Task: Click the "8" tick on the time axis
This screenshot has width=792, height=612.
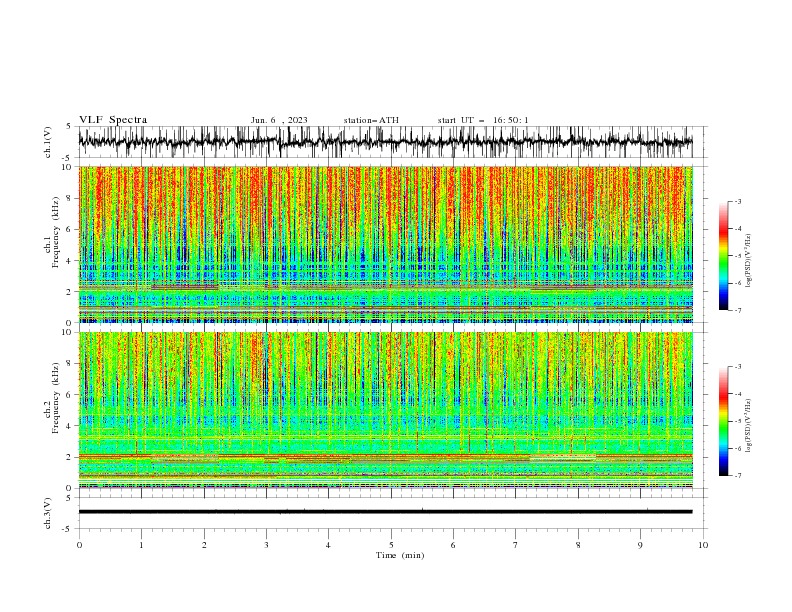Action: 578,545
